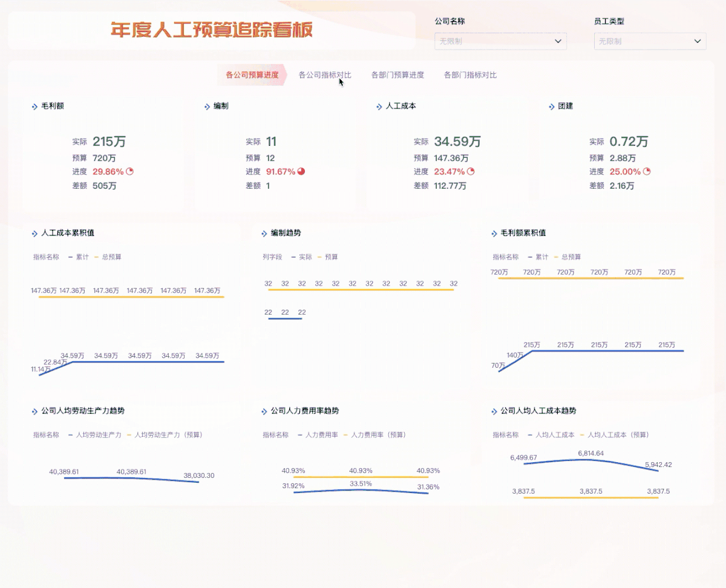Click the pie icon beside 29.86% progress
This screenshot has width=726, height=588.
tap(129, 172)
